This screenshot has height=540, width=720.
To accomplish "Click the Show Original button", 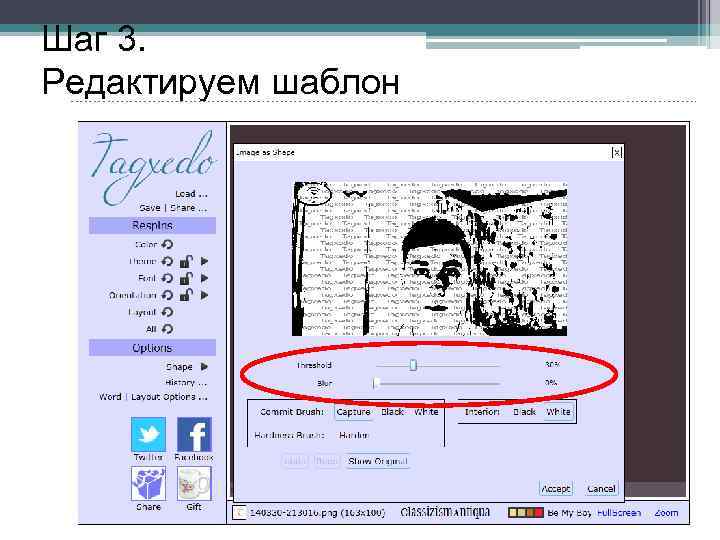I will pyautogui.click(x=377, y=461).
